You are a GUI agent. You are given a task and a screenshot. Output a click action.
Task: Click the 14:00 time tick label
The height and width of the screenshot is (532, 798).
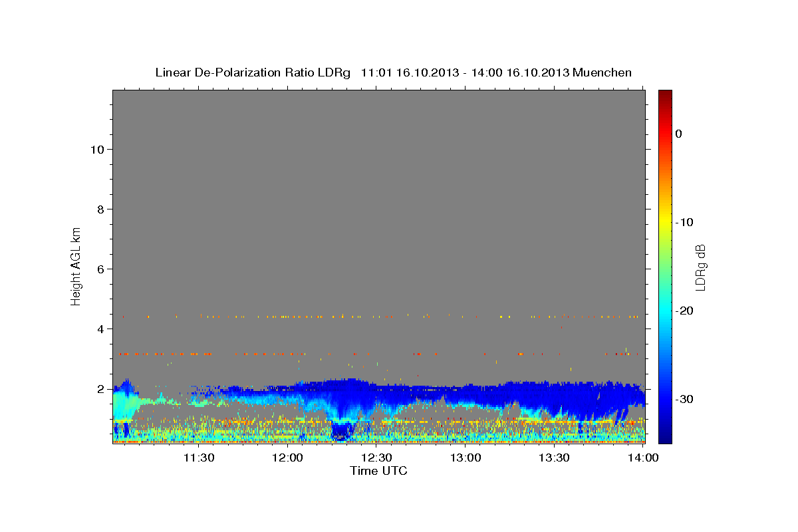(643, 458)
